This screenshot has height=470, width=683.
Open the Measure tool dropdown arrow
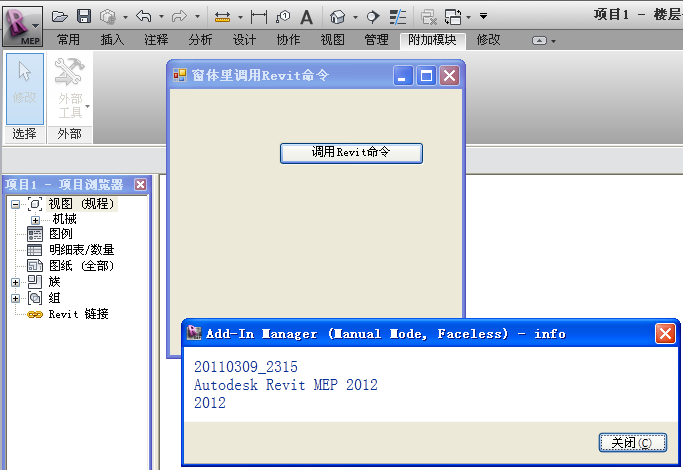[240, 17]
